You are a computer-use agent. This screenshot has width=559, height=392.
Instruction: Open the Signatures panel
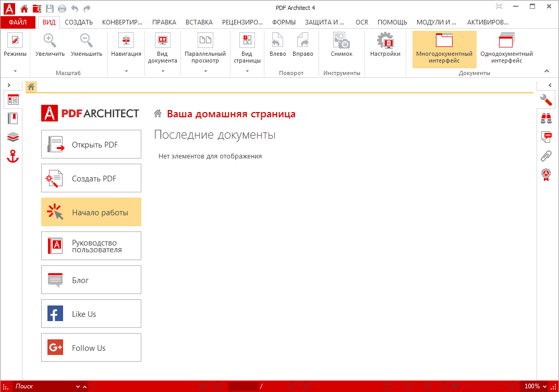click(546, 175)
